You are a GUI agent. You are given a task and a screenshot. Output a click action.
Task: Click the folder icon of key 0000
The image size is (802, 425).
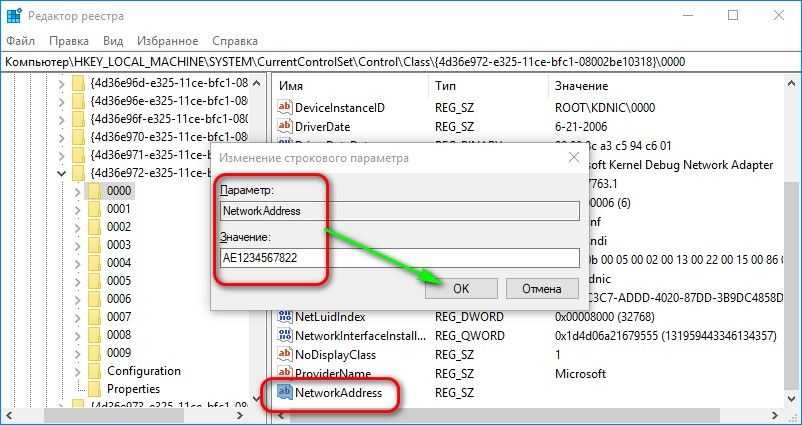point(94,191)
